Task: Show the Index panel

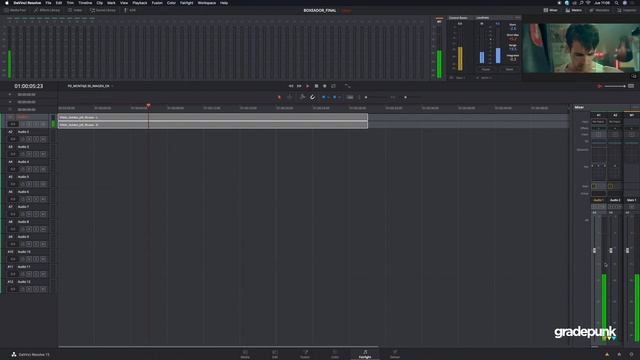Action: click(75, 10)
